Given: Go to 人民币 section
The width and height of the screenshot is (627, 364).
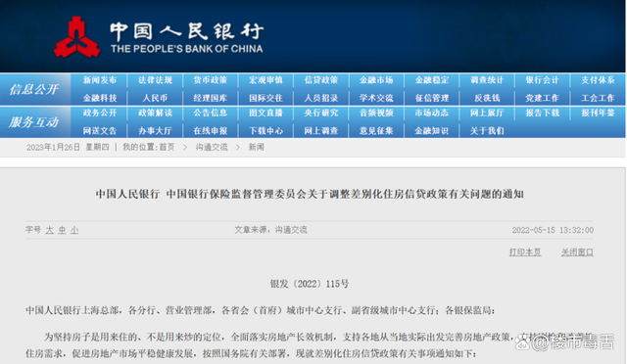Looking at the screenshot, I should [x=155, y=98].
